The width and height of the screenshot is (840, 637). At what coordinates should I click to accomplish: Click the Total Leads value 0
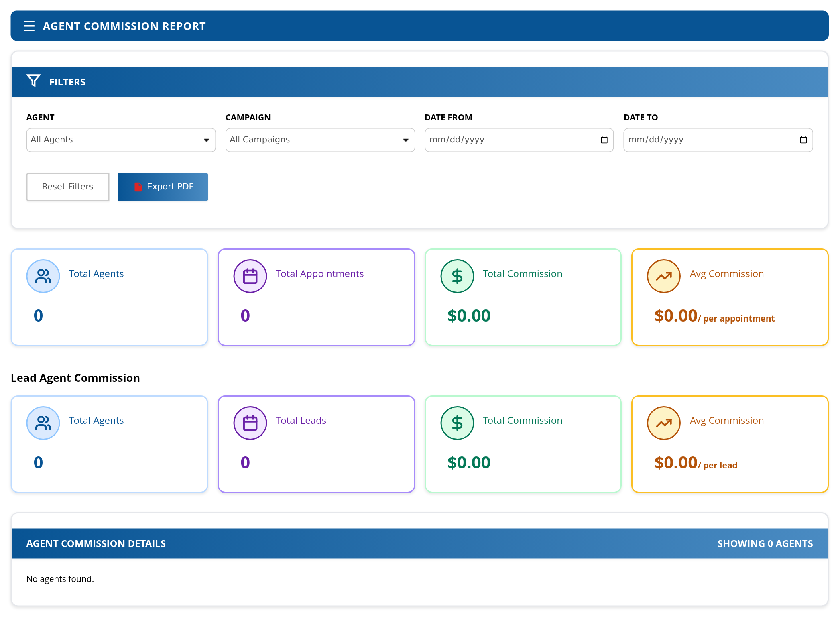(245, 463)
